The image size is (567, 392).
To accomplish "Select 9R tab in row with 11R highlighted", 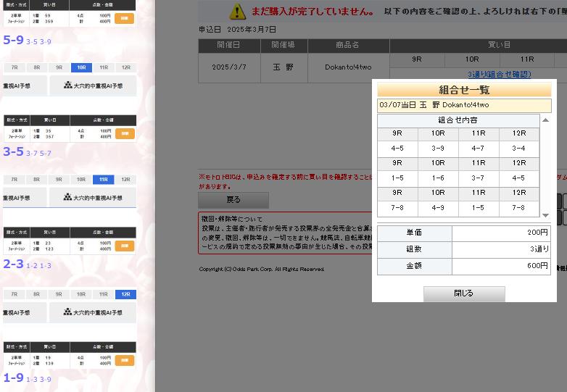I will click(x=59, y=179).
